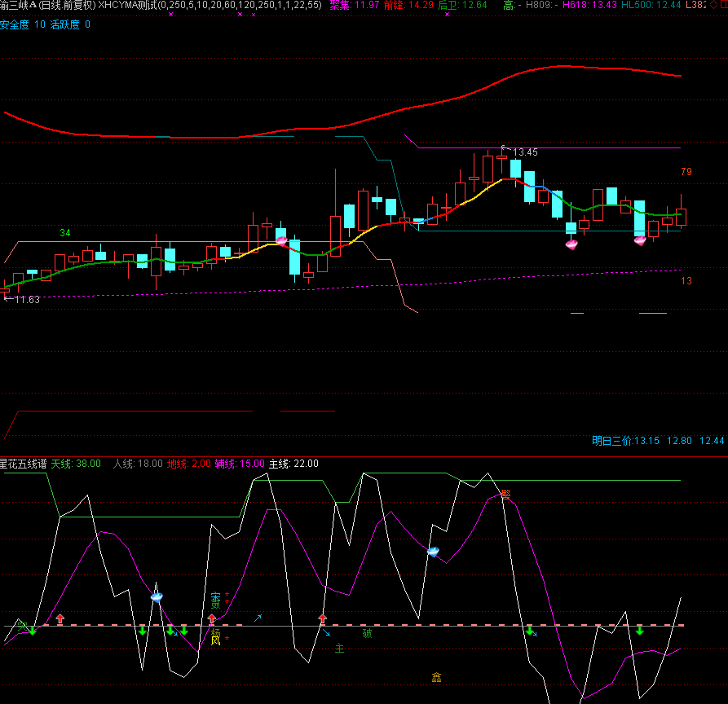Click the leftmost silver ingot icon in the lower panel
728x704 pixels.
157,596
